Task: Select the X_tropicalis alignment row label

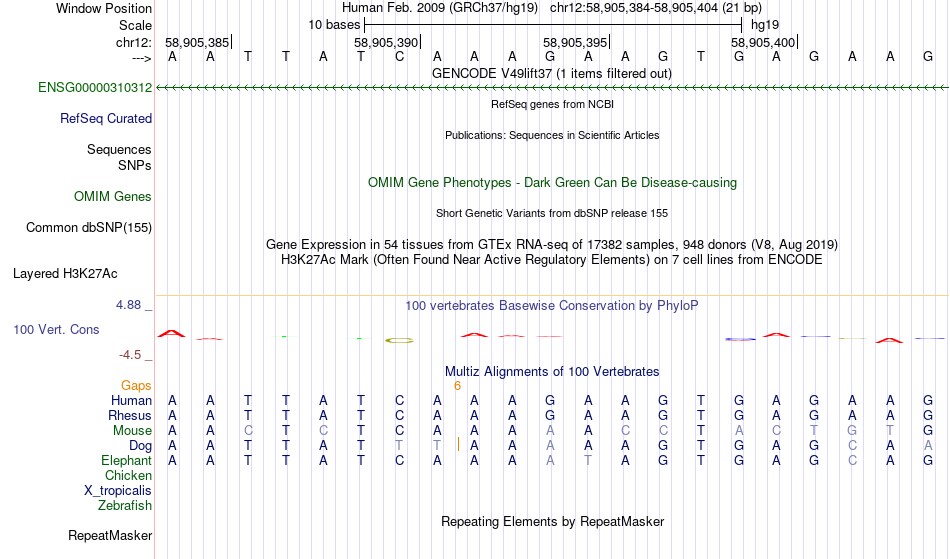Action: pyautogui.click(x=118, y=491)
